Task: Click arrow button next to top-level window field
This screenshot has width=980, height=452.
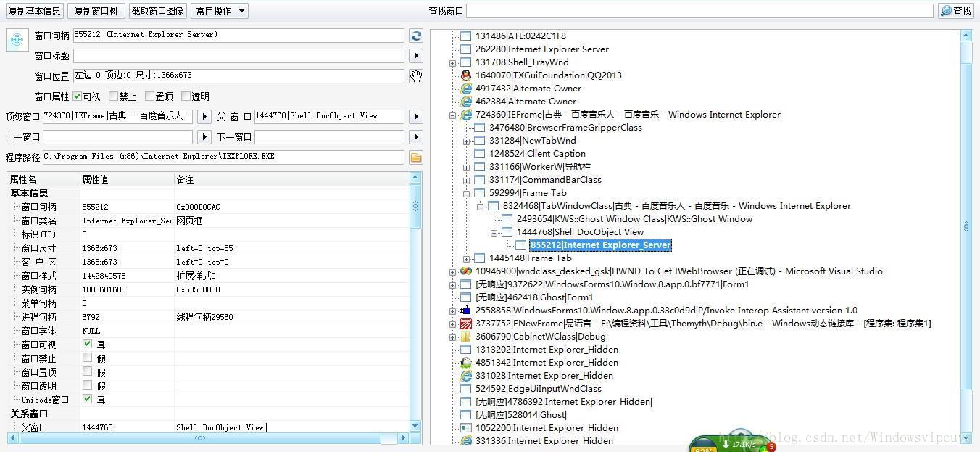Action: click(204, 117)
